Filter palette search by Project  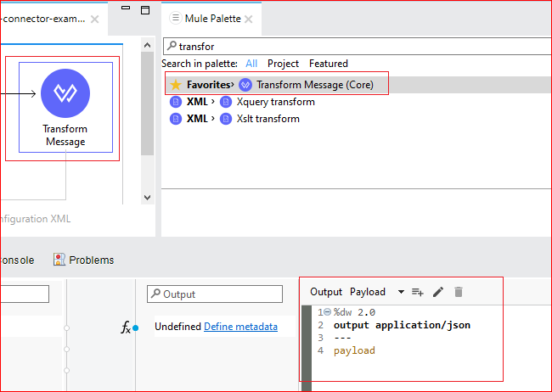(x=283, y=64)
